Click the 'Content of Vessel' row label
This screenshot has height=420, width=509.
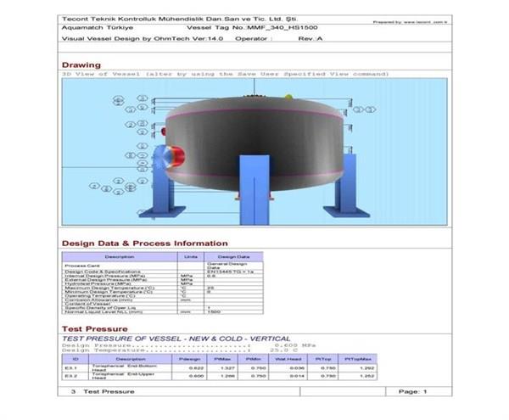click(x=87, y=304)
